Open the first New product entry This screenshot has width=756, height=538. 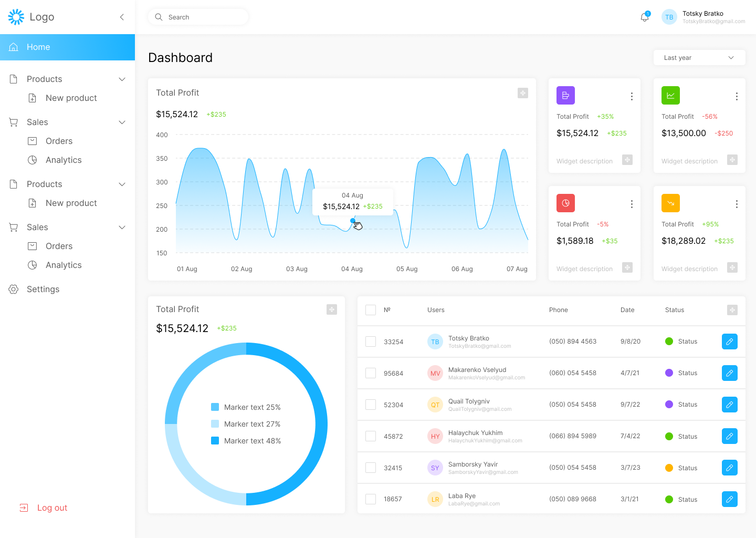pos(62,98)
